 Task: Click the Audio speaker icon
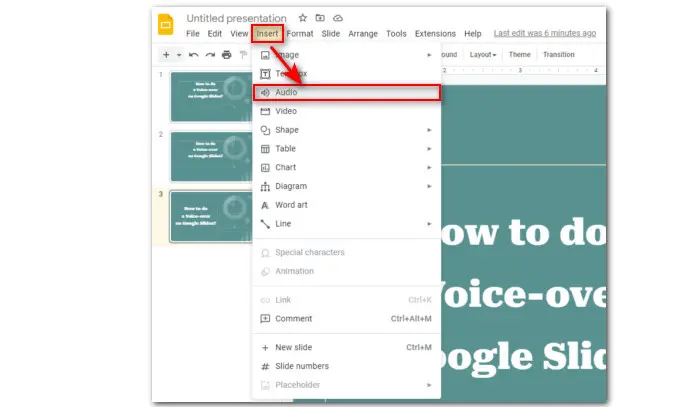265,92
